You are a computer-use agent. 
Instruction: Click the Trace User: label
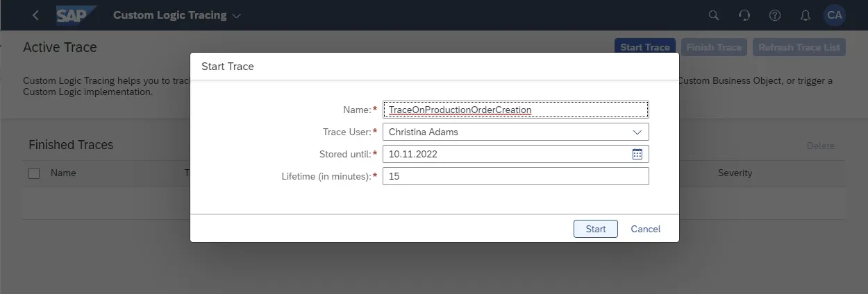tap(347, 132)
